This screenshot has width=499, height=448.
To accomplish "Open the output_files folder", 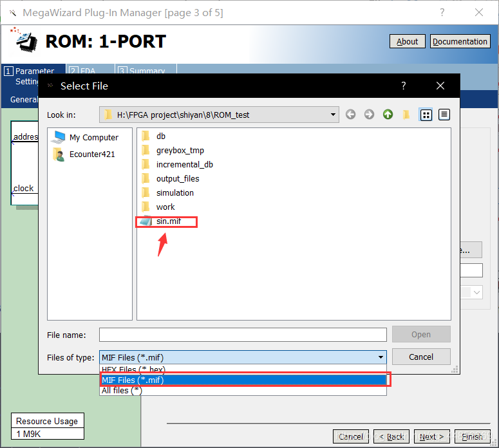I will point(170,178).
